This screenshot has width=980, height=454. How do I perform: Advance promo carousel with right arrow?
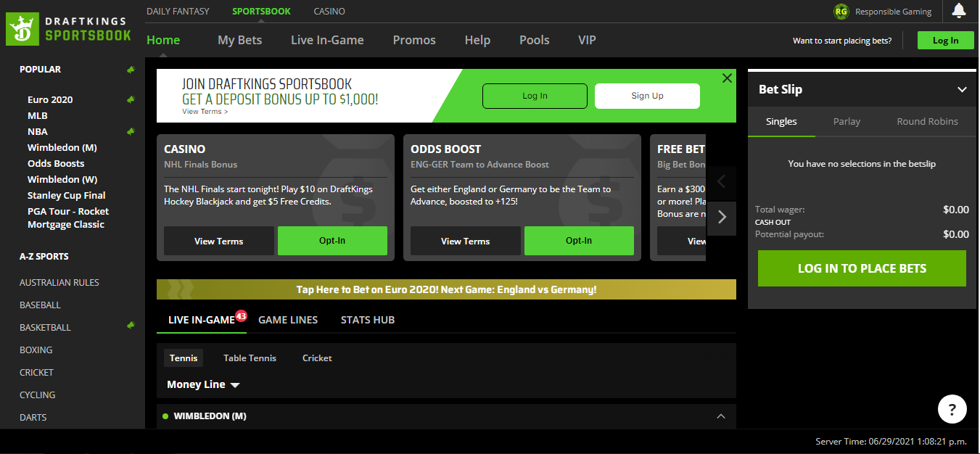(722, 217)
